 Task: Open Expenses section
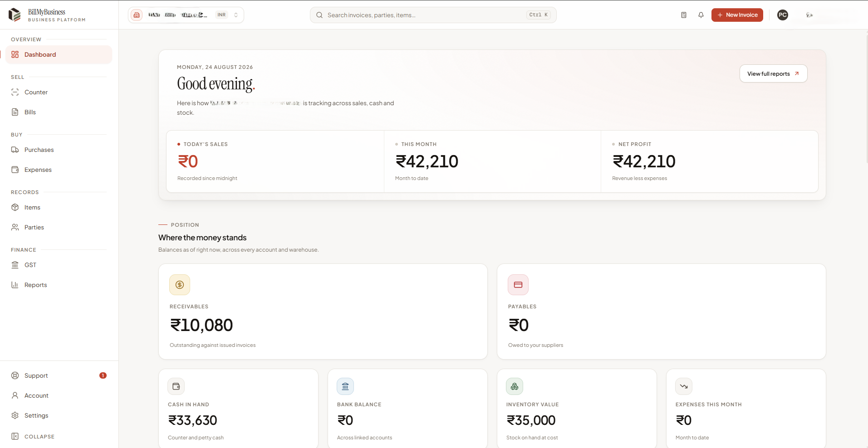coord(59,170)
